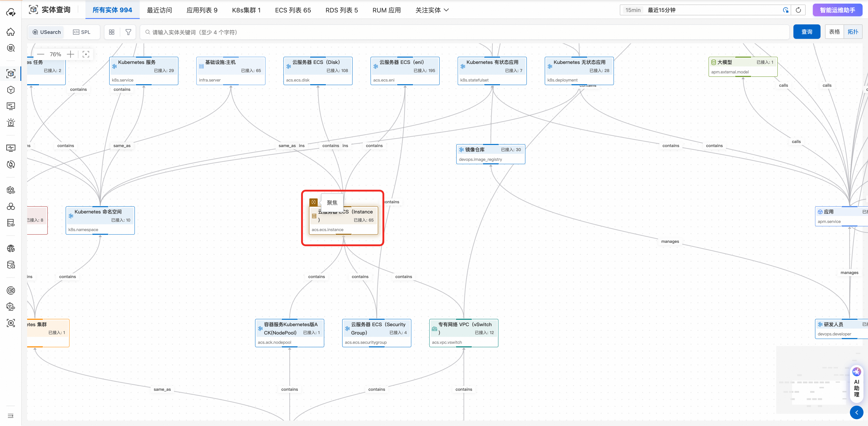Click the entity keyword search field
This screenshot has width=868, height=426.
point(465,32)
